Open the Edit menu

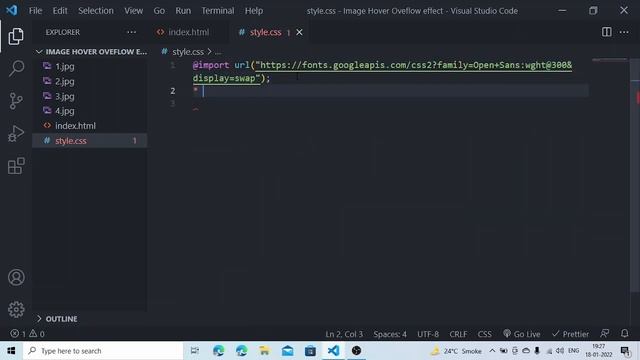pos(60,11)
